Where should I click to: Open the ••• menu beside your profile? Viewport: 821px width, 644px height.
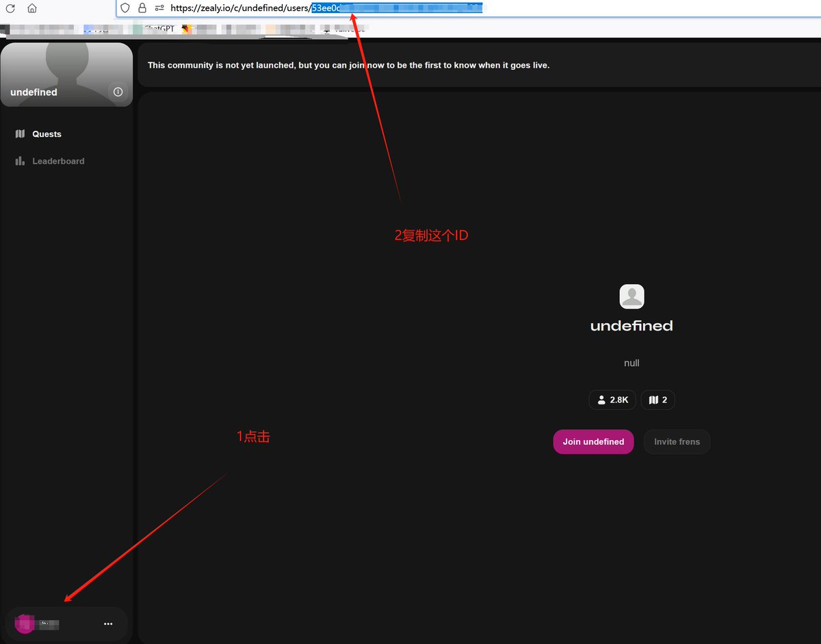pos(108,623)
